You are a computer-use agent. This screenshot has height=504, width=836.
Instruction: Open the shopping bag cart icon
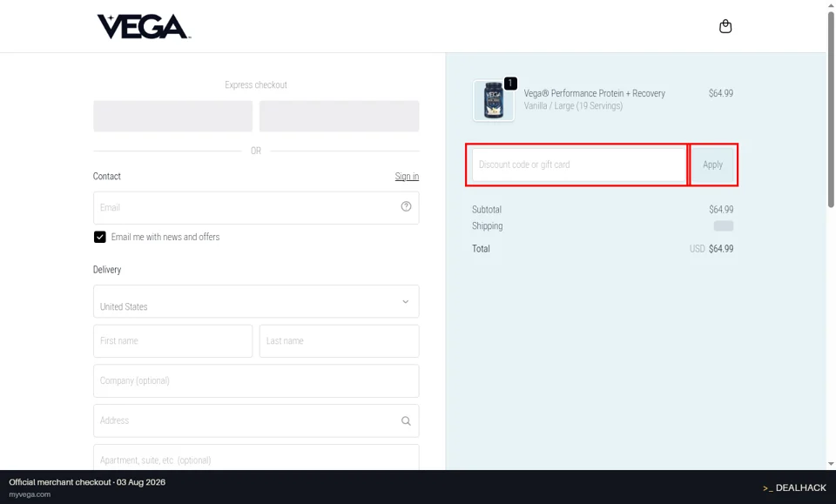click(725, 26)
